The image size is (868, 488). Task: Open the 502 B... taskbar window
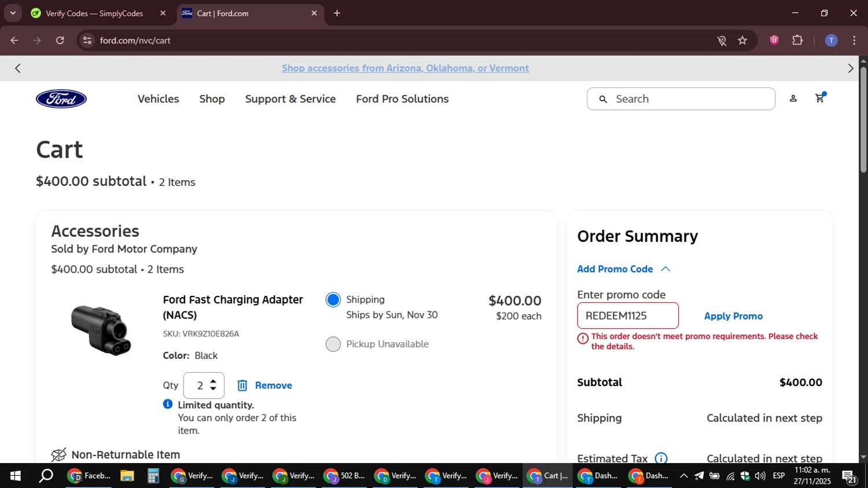pos(345,476)
